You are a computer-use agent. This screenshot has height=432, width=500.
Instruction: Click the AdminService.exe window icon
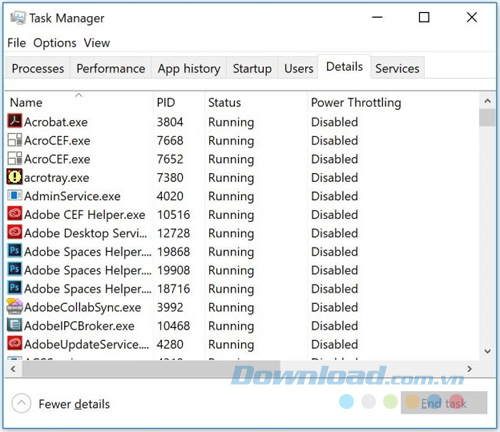click(15, 195)
